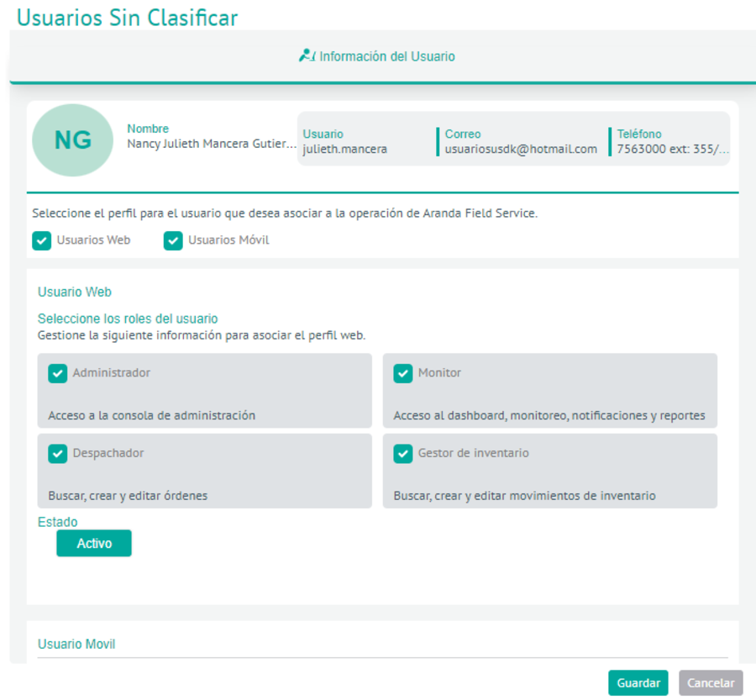Click the Usuario Movil section heading
Image resolution: width=756 pixels, height=700 pixels.
tap(76, 644)
